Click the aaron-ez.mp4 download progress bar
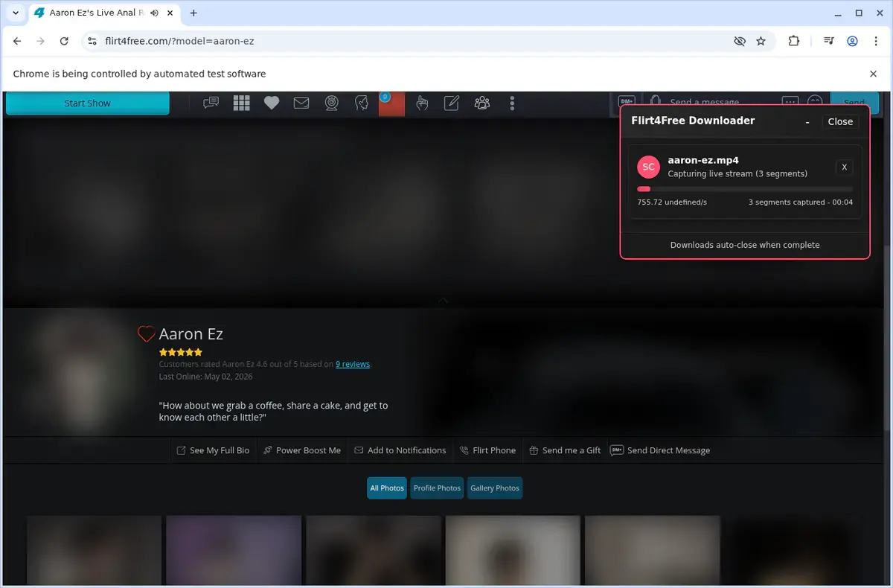893x588 pixels. [x=745, y=189]
